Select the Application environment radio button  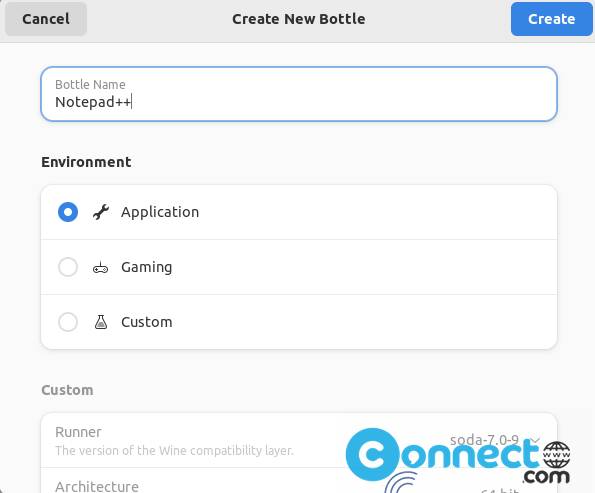tap(68, 212)
